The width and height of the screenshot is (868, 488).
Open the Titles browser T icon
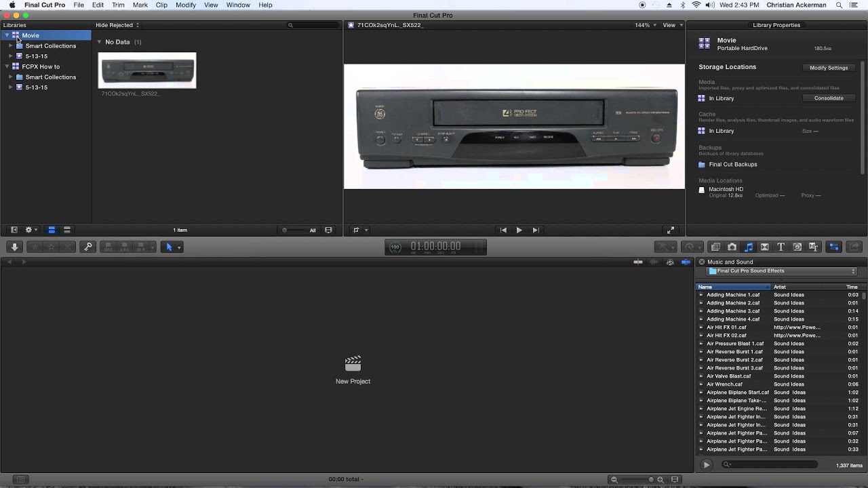click(781, 247)
